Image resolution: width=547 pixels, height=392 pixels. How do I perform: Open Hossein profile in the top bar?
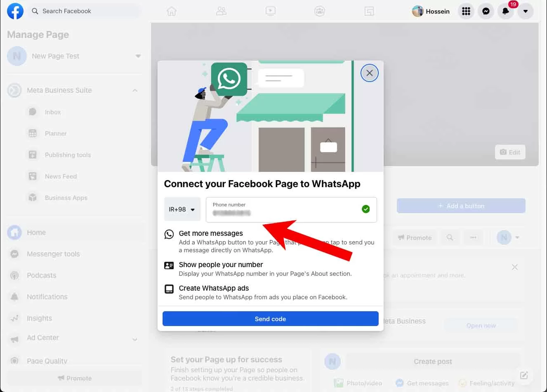tap(431, 12)
